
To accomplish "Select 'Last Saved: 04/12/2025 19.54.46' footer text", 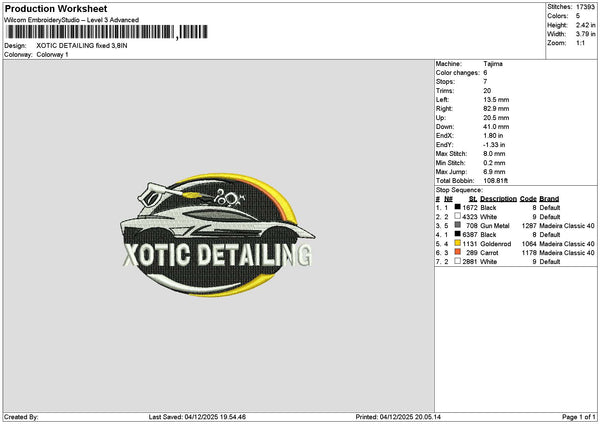I will pos(197,417).
